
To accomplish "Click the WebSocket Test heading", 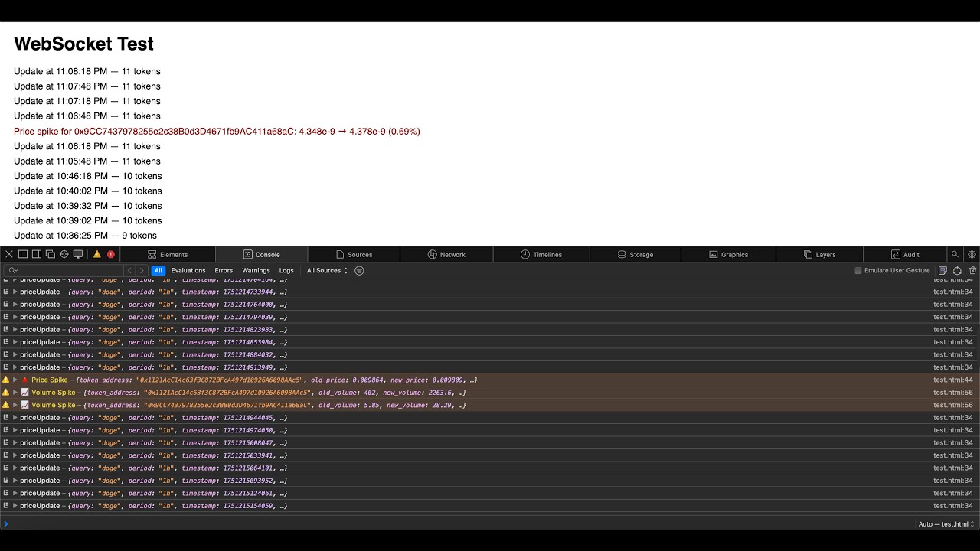I will [x=83, y=44].
